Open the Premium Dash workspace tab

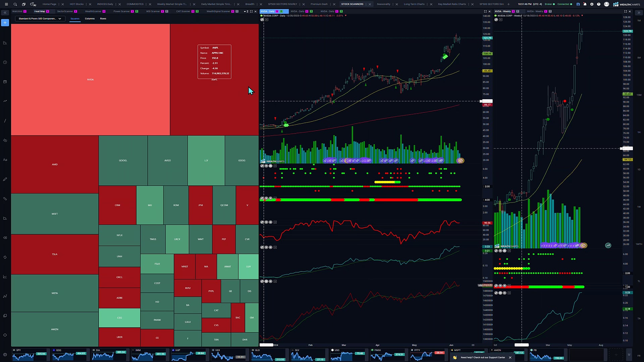319,4
